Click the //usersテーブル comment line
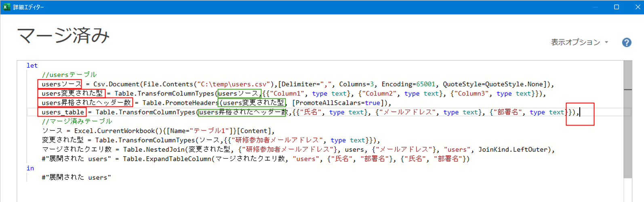The image size is (644, 202). click(x=69, y=75)
